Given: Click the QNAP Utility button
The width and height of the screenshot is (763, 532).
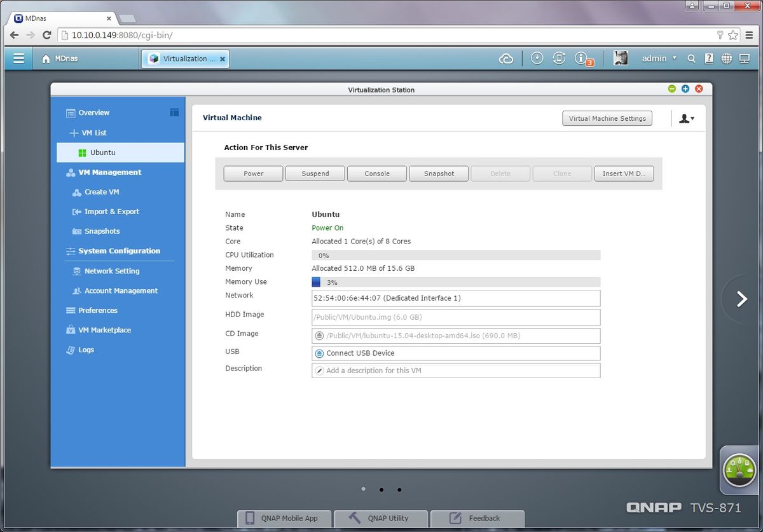Looking at the screenshot, I should coord(381,518).
